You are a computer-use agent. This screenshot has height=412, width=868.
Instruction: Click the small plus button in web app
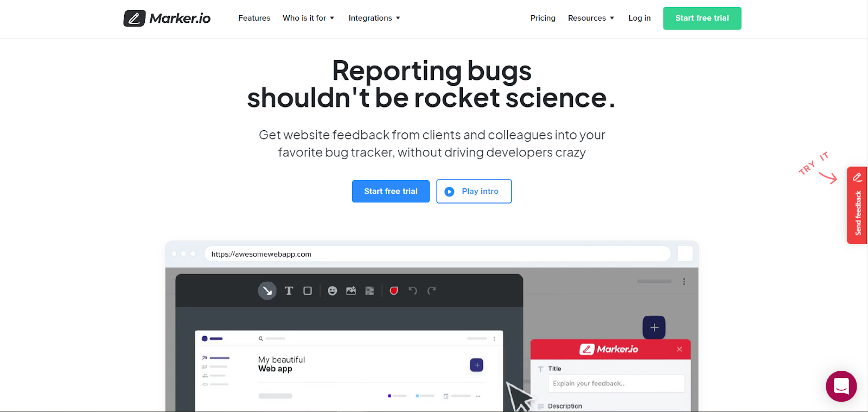(x=477, y=365)
